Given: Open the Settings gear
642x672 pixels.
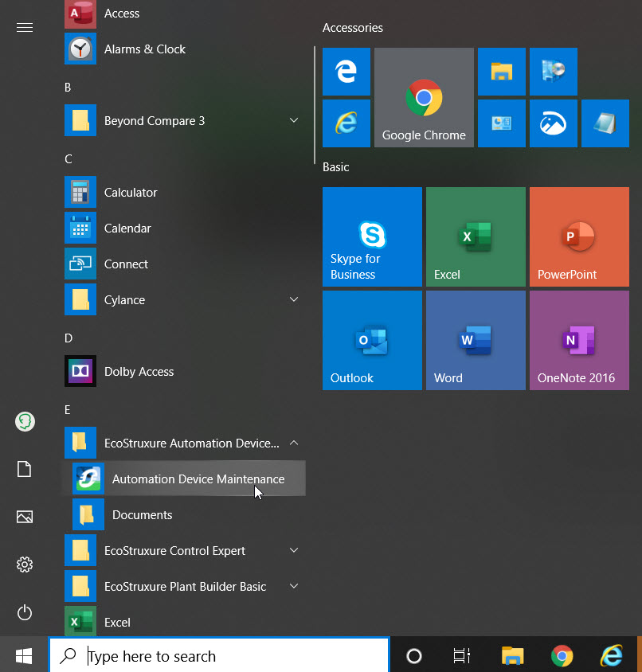Looking at the screenshot, I should [25, 565].
